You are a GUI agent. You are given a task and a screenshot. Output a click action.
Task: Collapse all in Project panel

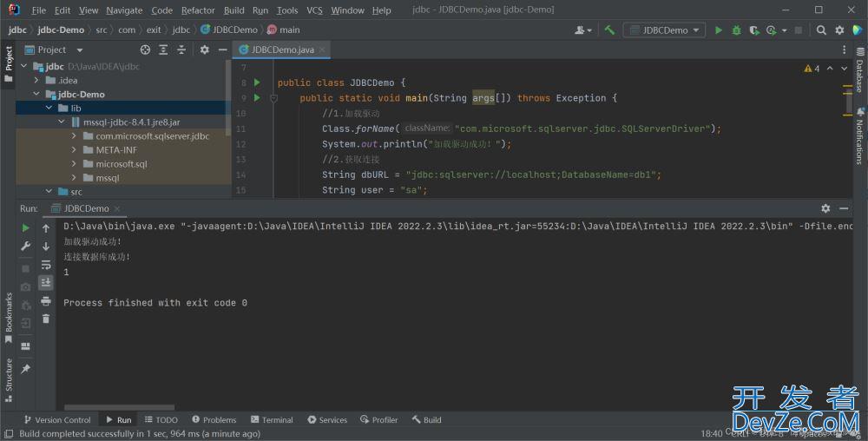181,49
